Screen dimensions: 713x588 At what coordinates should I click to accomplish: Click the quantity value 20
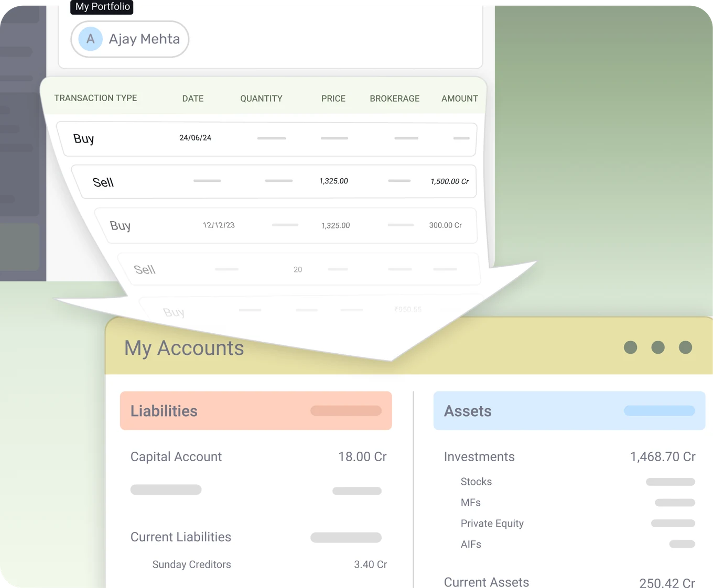[298, 269]
